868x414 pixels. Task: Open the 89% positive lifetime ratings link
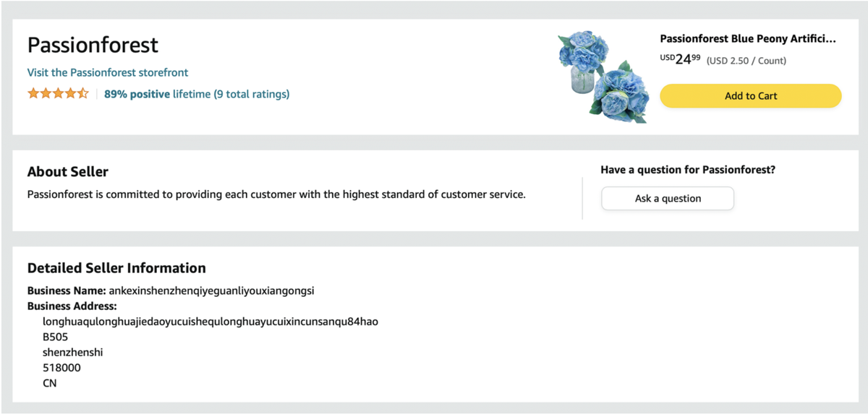coord(197,94)
